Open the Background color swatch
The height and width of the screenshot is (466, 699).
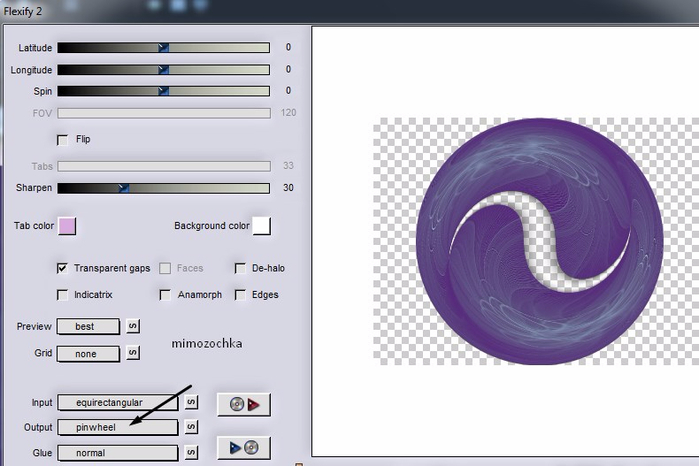262,226
